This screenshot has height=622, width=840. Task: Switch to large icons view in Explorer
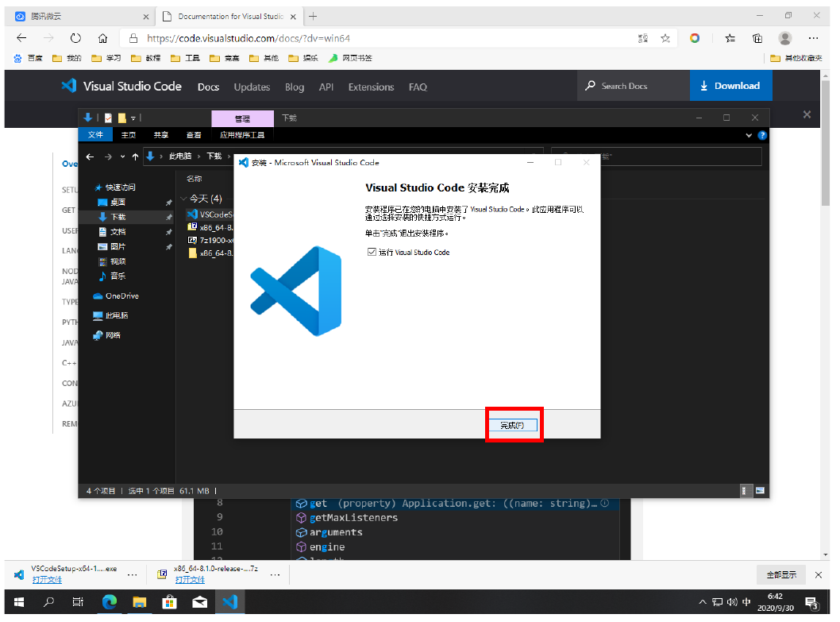(760, 490)
